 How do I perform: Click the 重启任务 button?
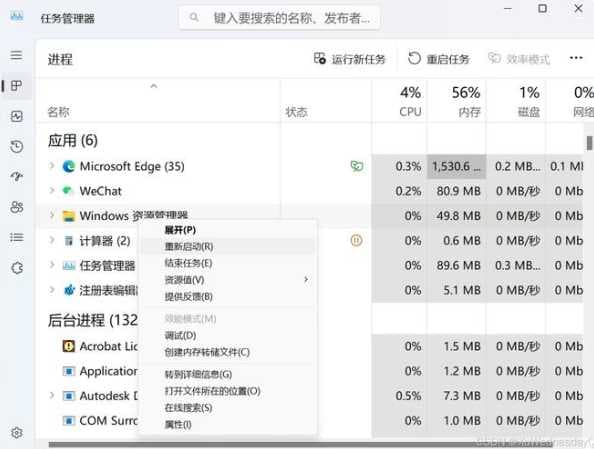[439, 59]
